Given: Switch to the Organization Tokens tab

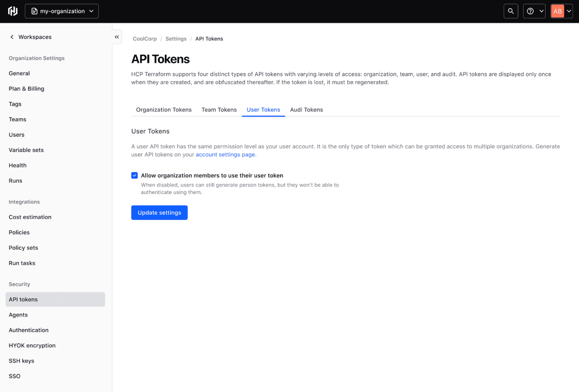Looking at the screenshot, I should click(164, 110).
